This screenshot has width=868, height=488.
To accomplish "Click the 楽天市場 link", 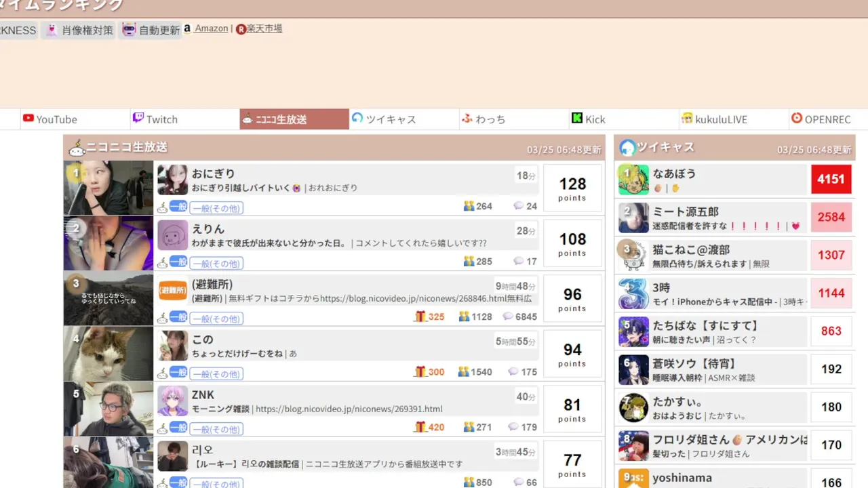I will [x=264, y=28].
